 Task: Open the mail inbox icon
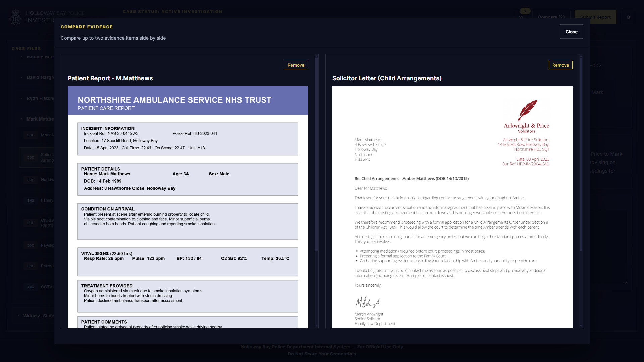521,17
